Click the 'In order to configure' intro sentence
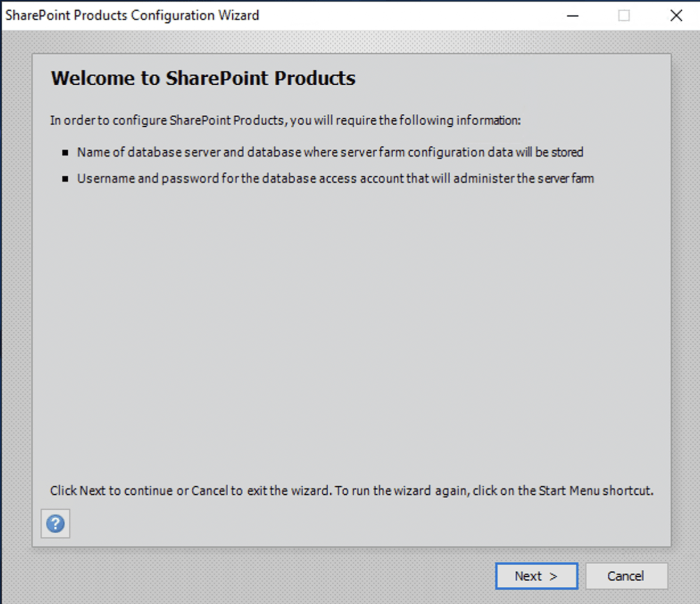The image size is (700, 604). [285, 121]
